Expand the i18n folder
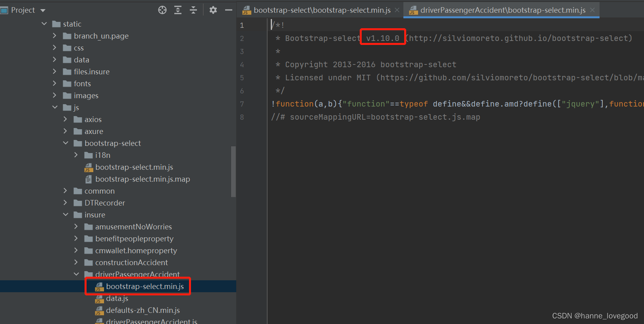Image resolution: width=644 pixels, height=324 pixels. coord(76,155)
